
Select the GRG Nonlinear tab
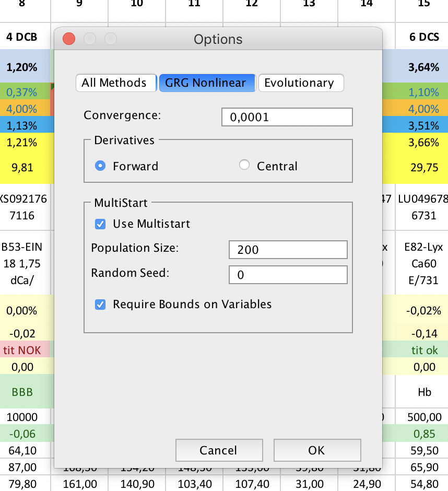click(207, 83)
